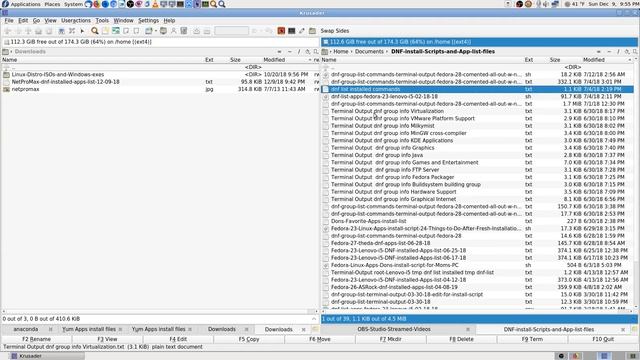
Task: Click the volume speaker icon in system tray
Action: click(547, 4)
